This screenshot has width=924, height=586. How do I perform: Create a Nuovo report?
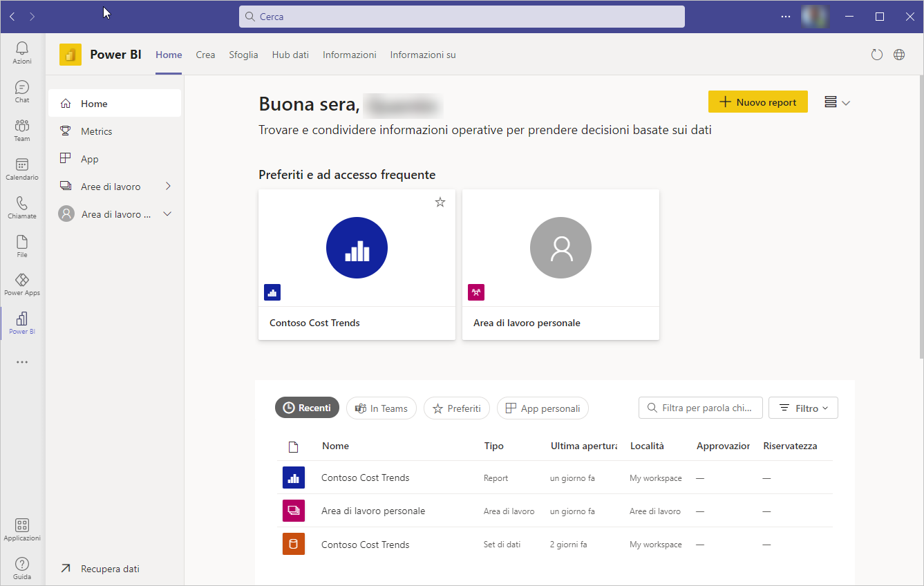pyautogui.click(x=758, y=102)
